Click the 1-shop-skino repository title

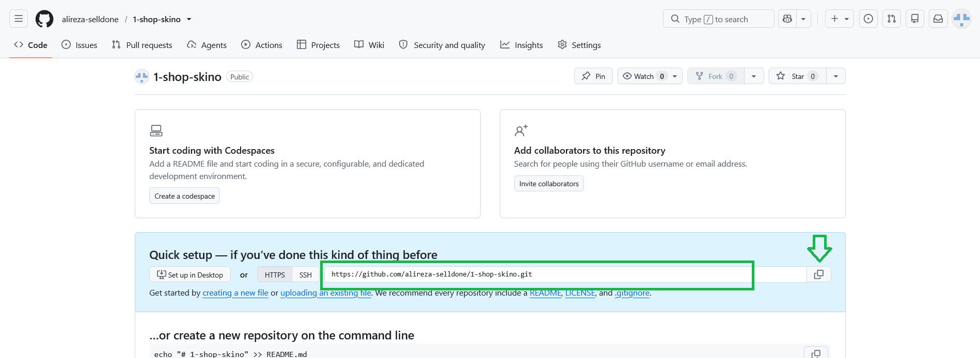coord(187,77)
